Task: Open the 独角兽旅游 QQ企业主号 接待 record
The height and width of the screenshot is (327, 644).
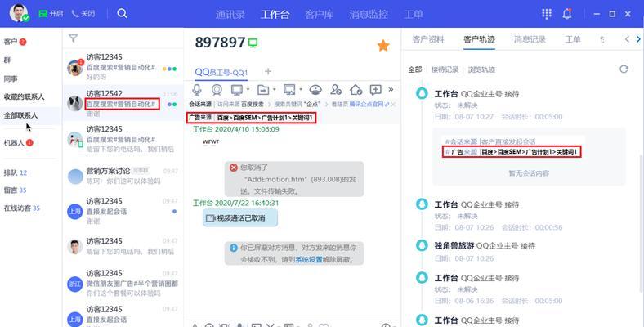Action: (485, 246)
